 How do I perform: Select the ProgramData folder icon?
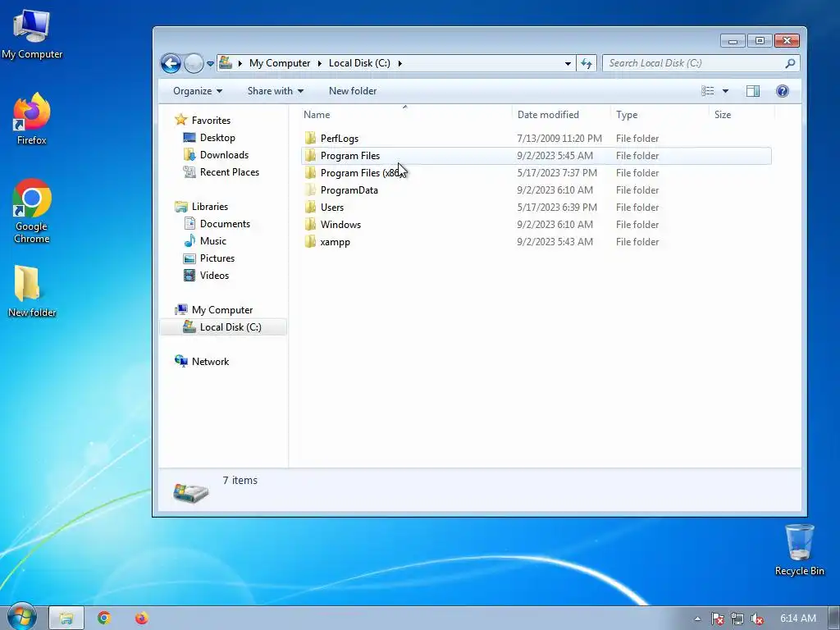point(310,190)
